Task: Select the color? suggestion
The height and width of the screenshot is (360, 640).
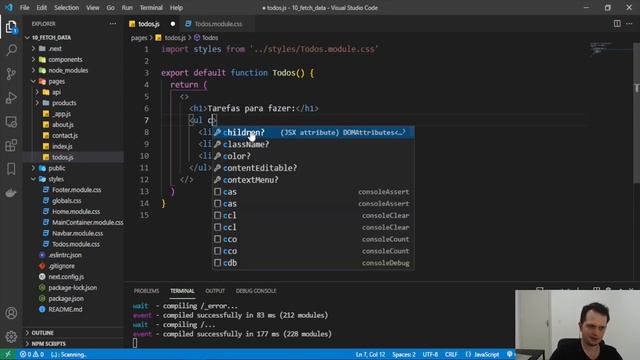Action: [313, 156]
